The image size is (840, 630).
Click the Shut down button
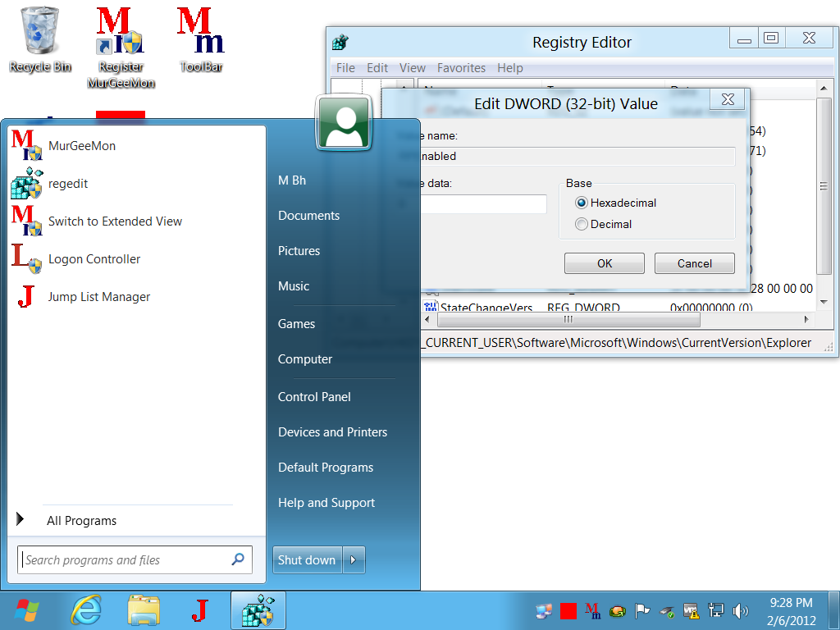point(307,559)
